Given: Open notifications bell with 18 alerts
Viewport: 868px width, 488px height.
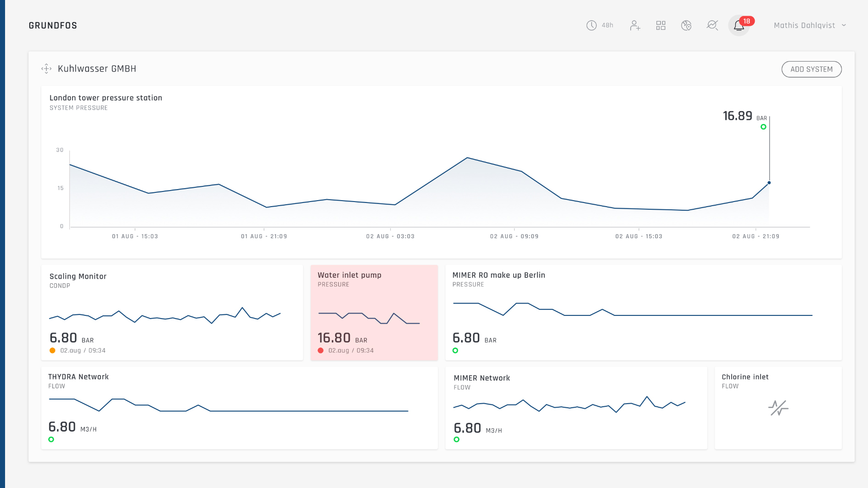Looking at the screenshot, I should point(739,25).
